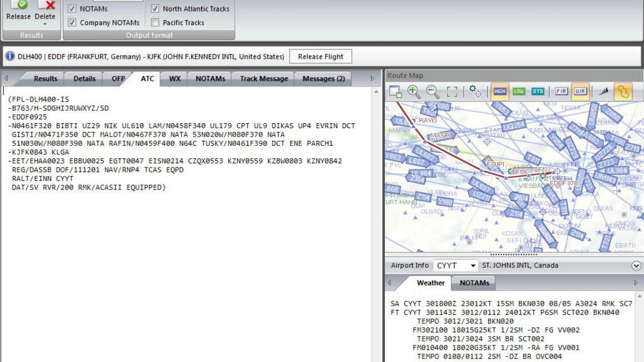Viewport: 644px width, 362px height.
Task: Toggle HIGH airways layer button
Action: pos(500,92)
